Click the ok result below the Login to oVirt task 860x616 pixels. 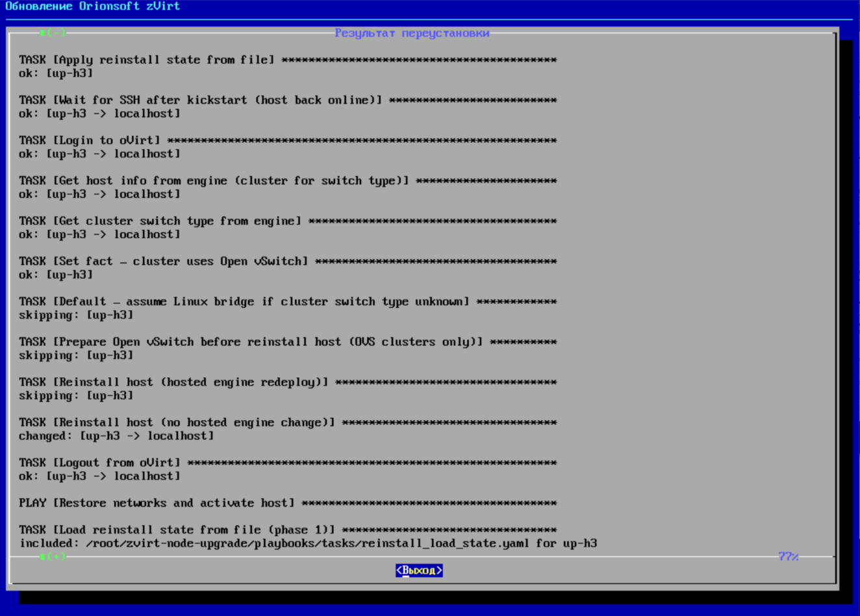pos(99,154)
